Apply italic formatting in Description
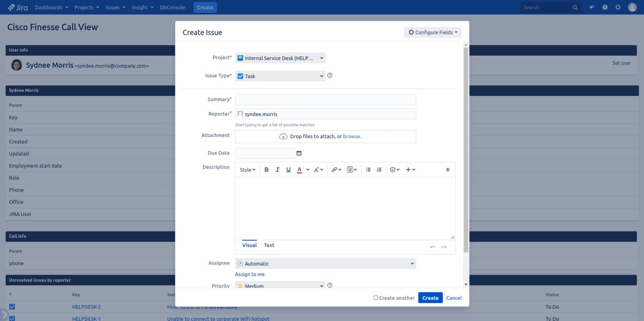The width and height of the screenshot is (644, 321). pyautogui.click(x=277, y=170)
